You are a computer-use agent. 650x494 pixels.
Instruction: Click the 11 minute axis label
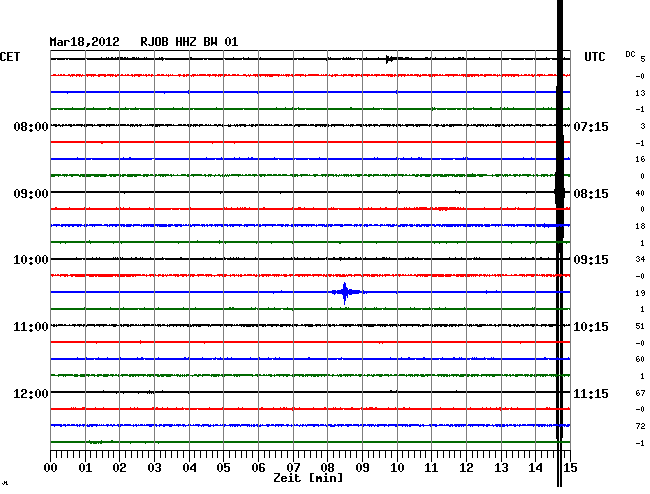point(431,468)
